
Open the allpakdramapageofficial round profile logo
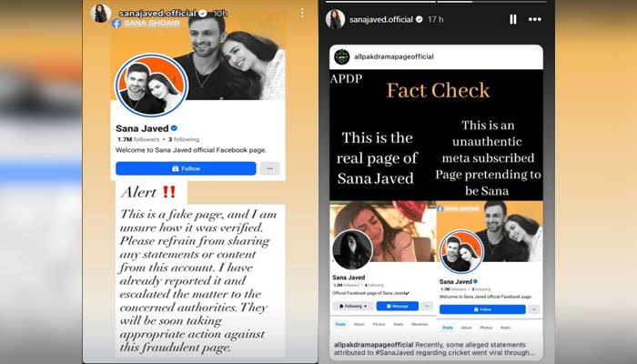click(341, 56)
